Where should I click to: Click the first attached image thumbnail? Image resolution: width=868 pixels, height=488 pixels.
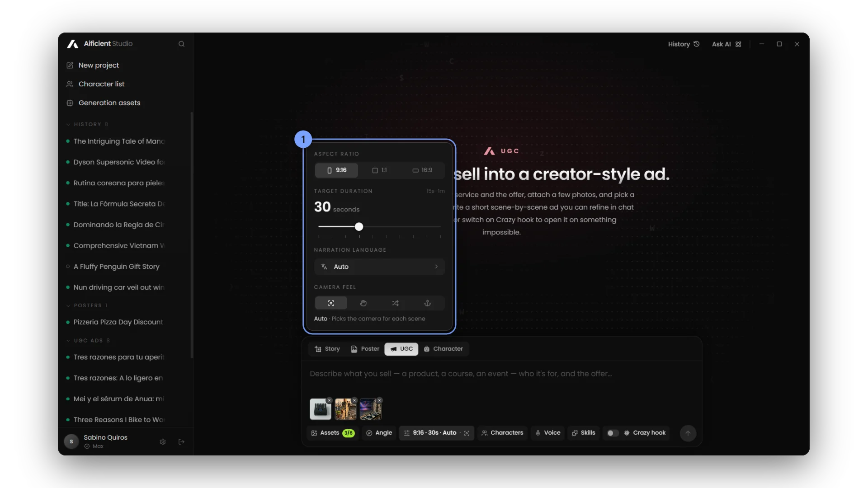[321, 409]
